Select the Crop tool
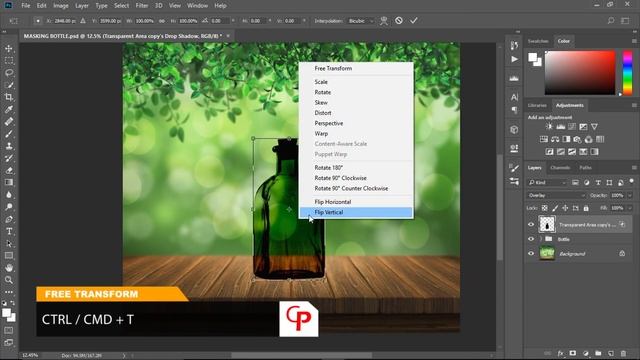The height and width of the screenshot is (360, 640). (x=9, y=97)
